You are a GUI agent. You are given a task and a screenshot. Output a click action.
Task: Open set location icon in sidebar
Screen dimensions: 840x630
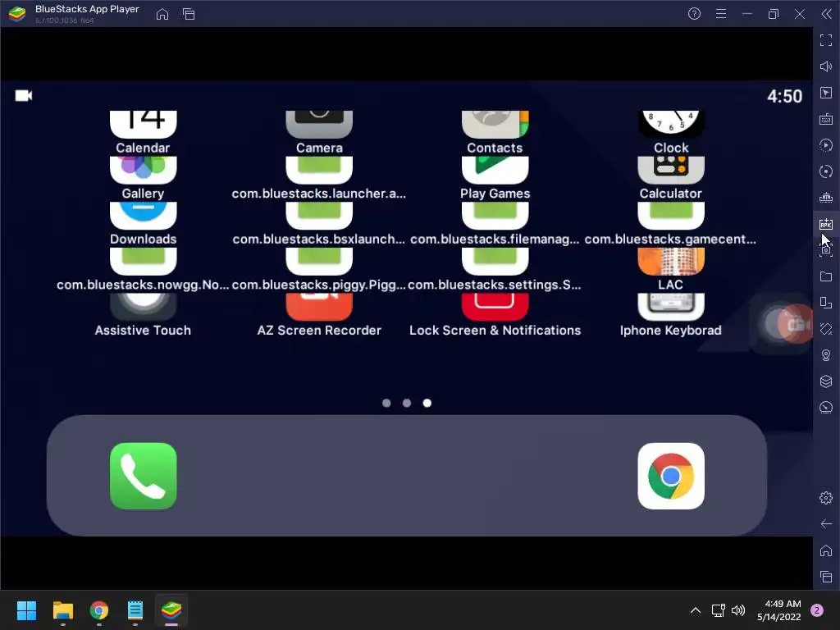click(826, 355)
